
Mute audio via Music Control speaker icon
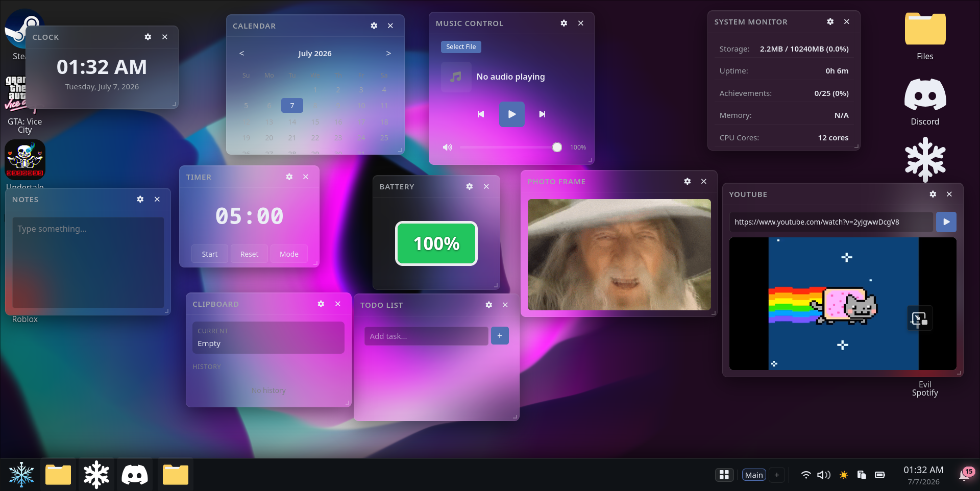448,148
